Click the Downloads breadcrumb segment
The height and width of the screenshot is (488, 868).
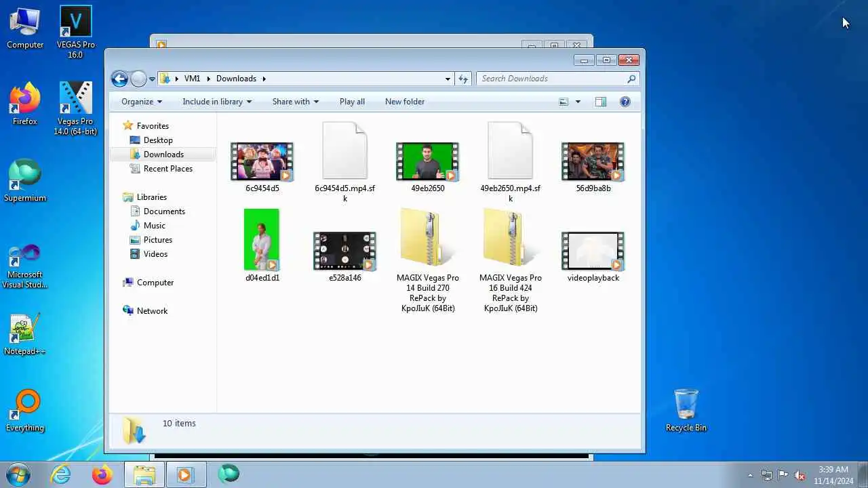(236, 79)
